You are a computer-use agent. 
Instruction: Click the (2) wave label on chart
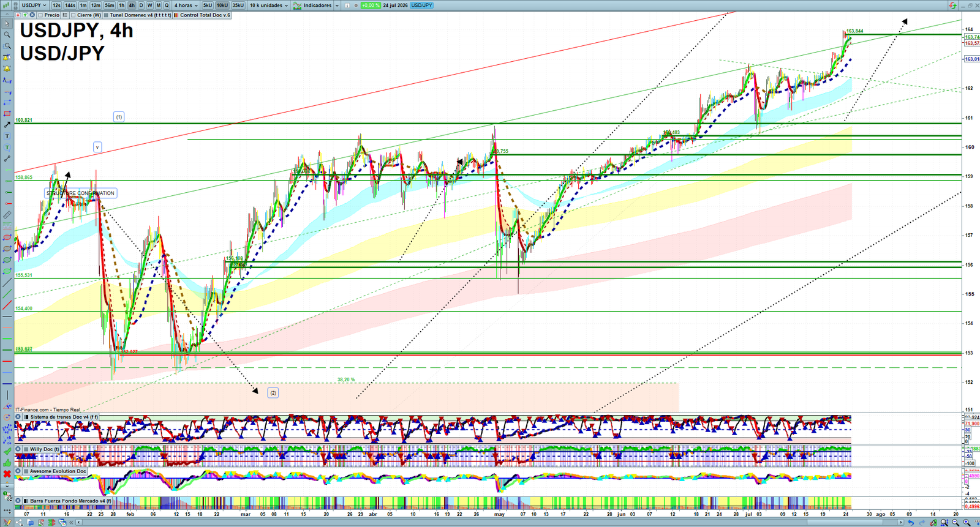click(x=273, y=393)
